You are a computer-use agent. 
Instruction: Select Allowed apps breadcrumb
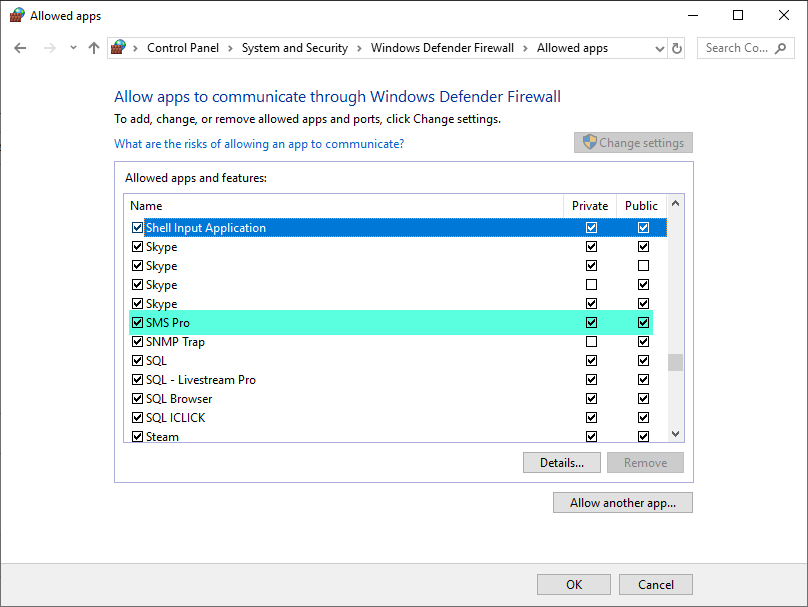click(x=572, y=48)
